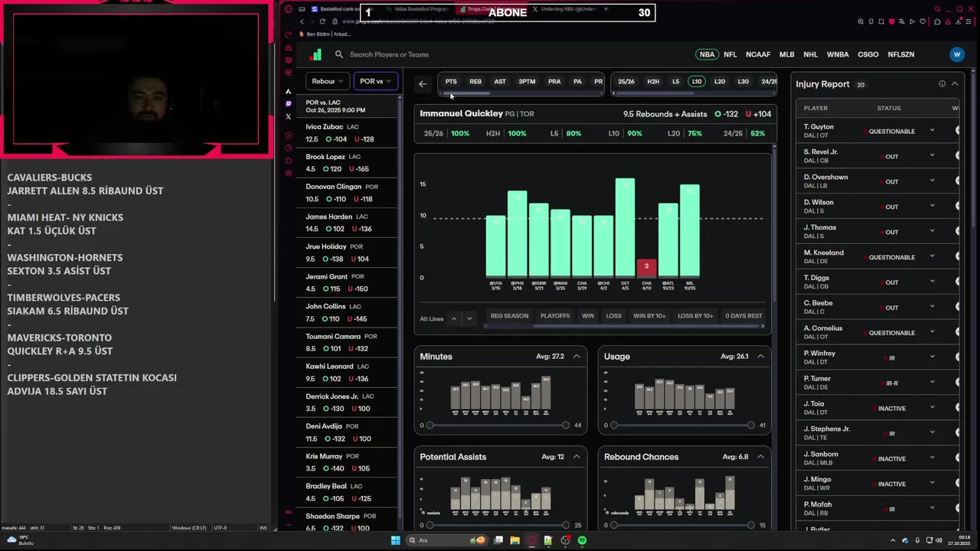Click the magnifier icon beside the search field
The image size is (980, 551).
tap(339, 54)
